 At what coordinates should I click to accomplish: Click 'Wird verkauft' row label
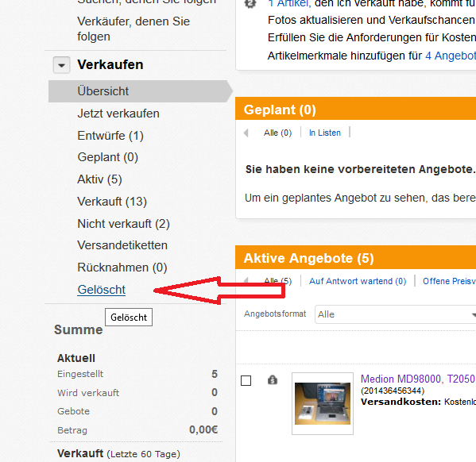(88, 393)
